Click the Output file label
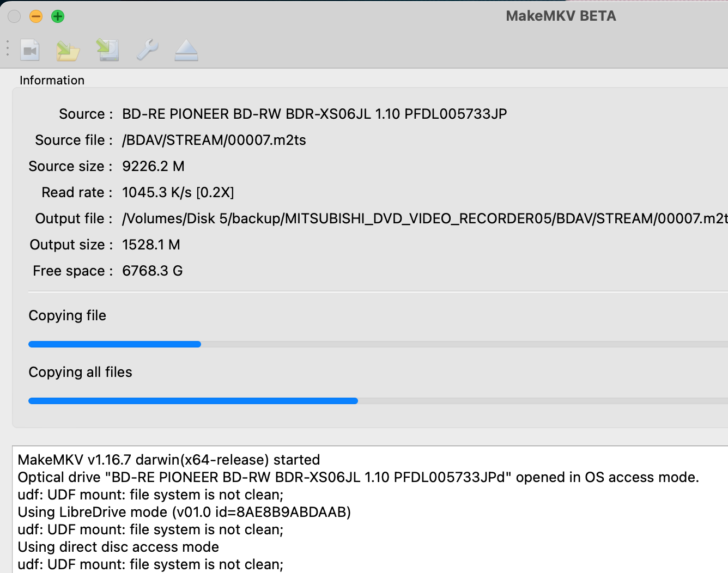The image size is (728, 573). point(74,218)
